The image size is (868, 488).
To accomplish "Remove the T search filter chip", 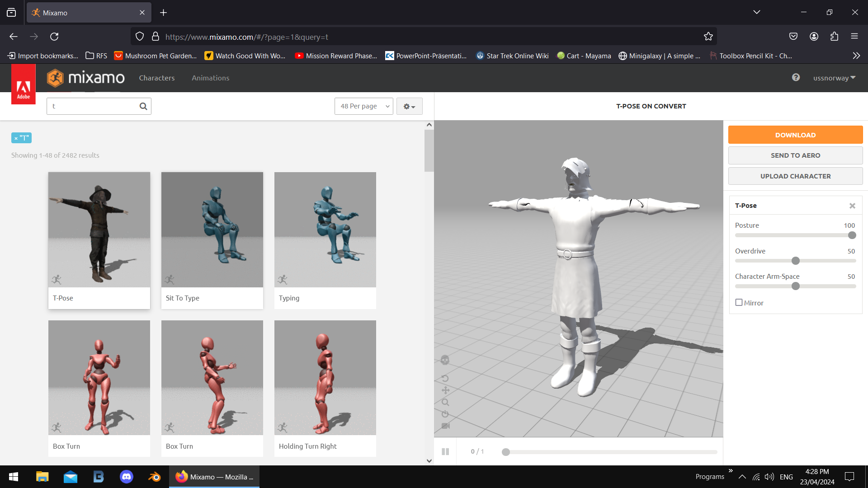I will tap(16, 137).
